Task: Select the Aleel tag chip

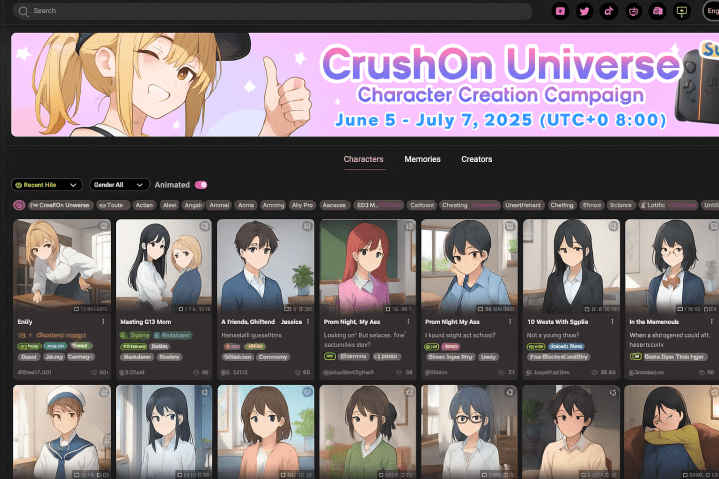Action: pyautogui.click(x=169, y=205)
